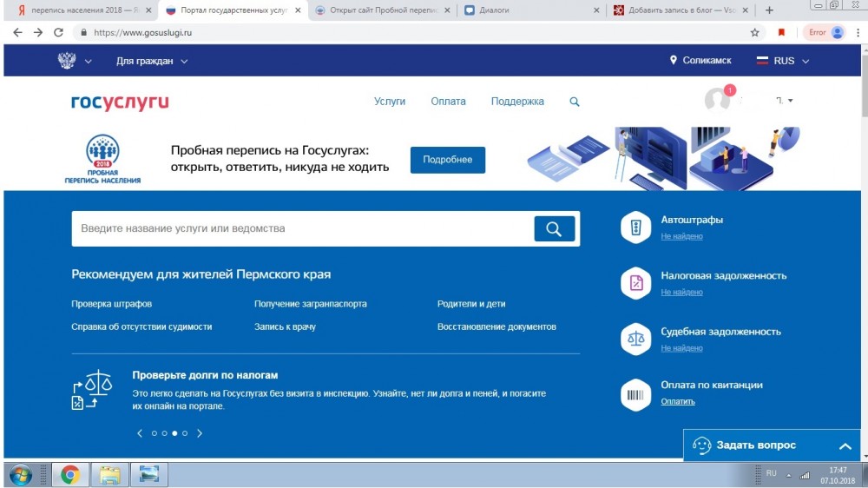Select the third carousel dot indicator
Image resolution: width=868 pixels, height=488 pixels.
[174, 433]
